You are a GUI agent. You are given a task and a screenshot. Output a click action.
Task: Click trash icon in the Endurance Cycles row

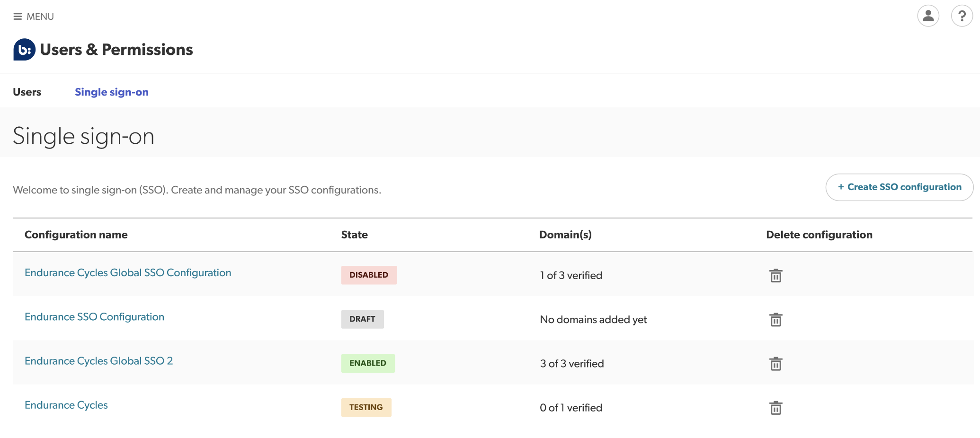pos(775,408)
